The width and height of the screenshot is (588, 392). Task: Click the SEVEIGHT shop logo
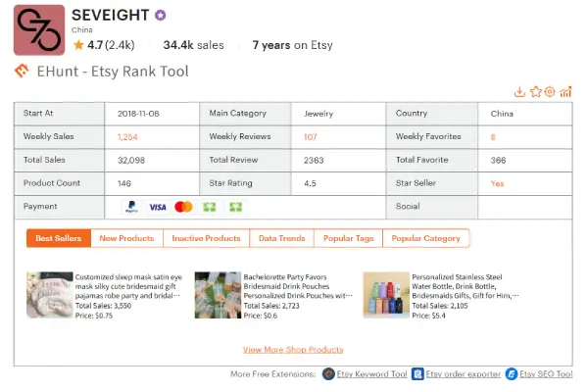pyautogui.click(x=39, y=30)
